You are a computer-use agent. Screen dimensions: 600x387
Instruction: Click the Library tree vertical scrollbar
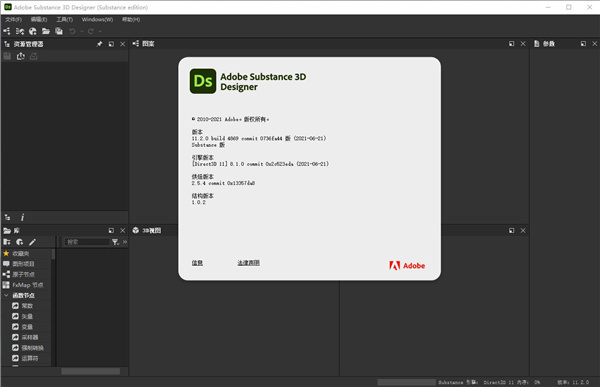click(53, 254)
